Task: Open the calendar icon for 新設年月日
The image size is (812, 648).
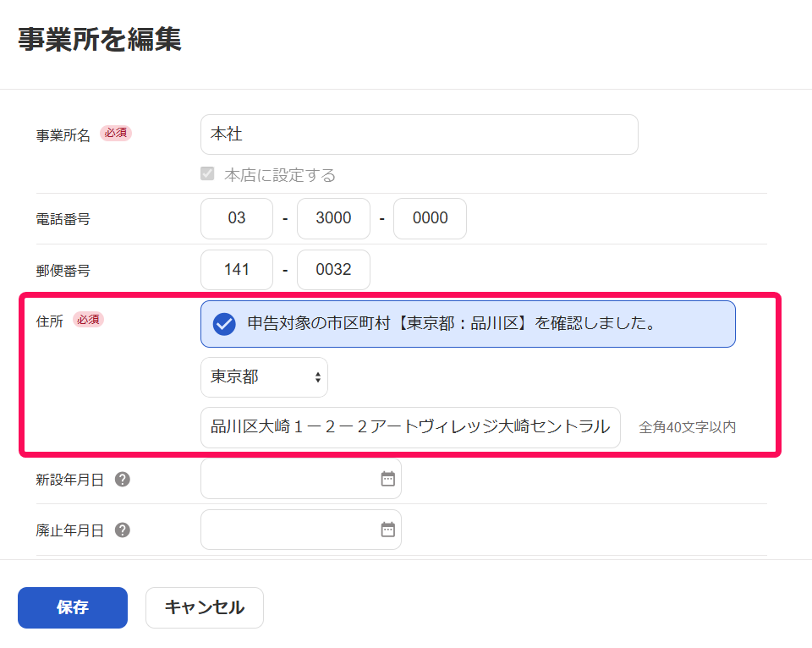Action: point(388,479)
